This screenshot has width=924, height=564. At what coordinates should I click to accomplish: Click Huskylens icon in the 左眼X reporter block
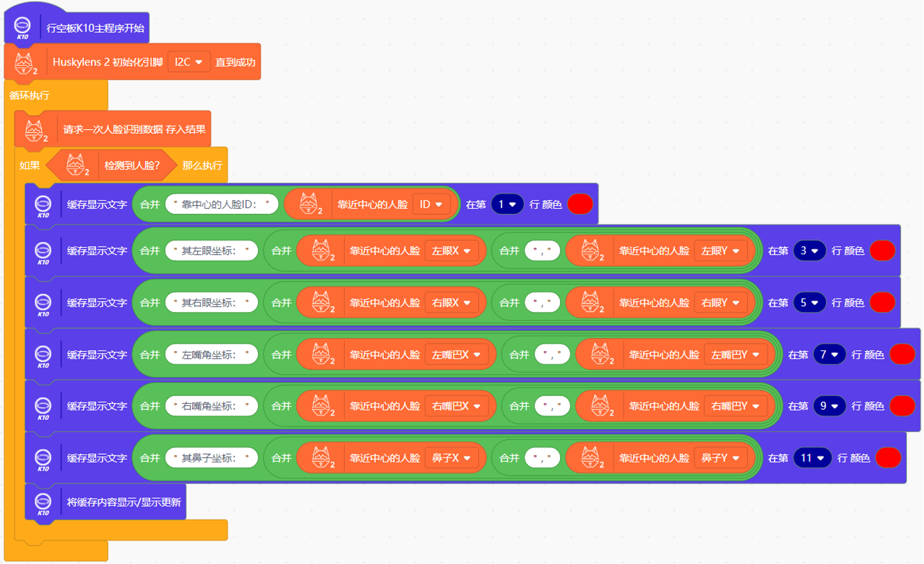click(x=322, y=251)
